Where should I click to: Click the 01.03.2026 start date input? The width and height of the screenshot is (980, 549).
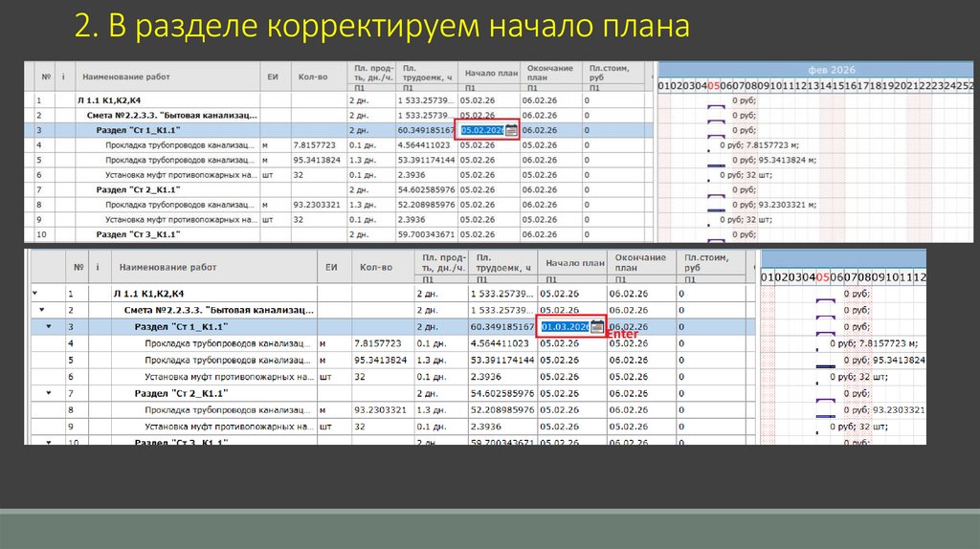click(565, 327)
